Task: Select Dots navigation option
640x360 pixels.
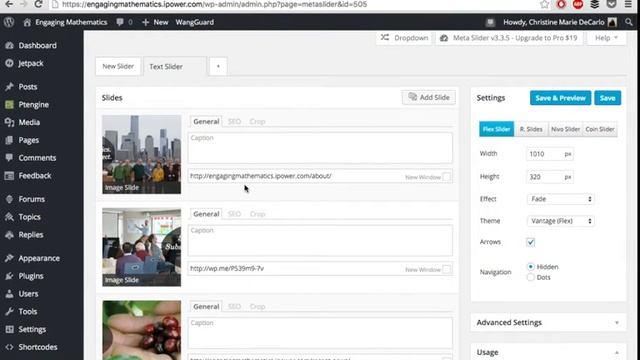Action: point(531,277)
